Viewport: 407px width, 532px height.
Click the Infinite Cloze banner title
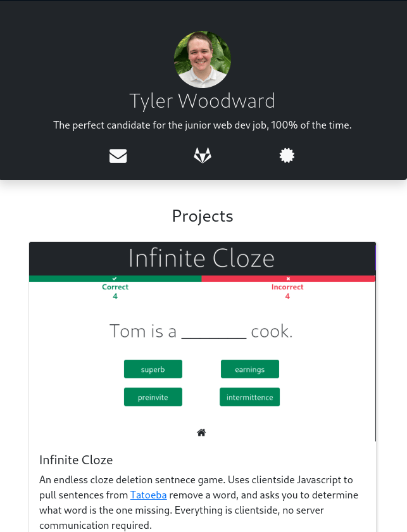201,258
